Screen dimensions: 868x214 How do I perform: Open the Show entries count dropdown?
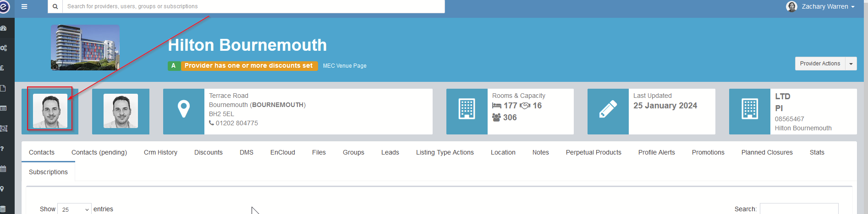74,209
